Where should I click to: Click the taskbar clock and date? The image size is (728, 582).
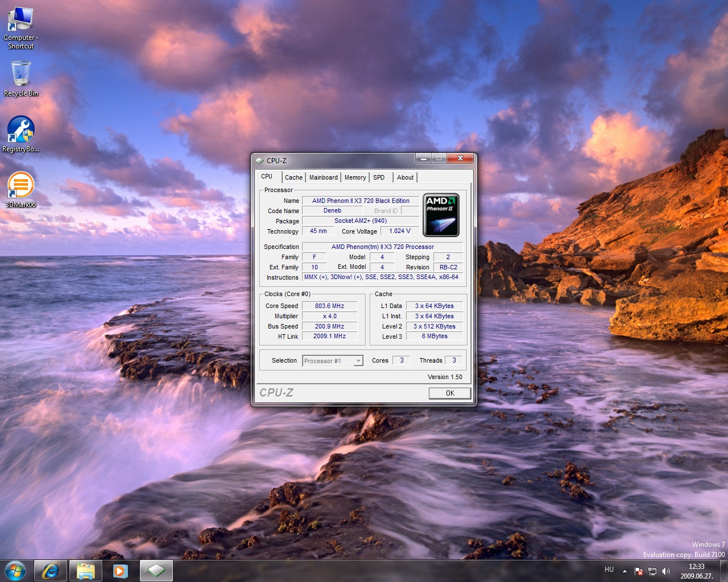[696, 571]
